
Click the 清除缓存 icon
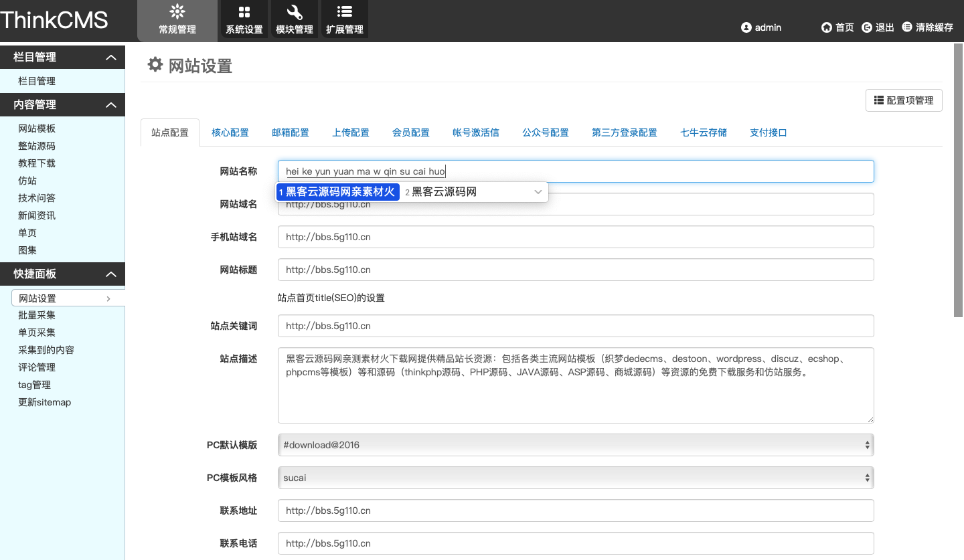coord(907,27)
